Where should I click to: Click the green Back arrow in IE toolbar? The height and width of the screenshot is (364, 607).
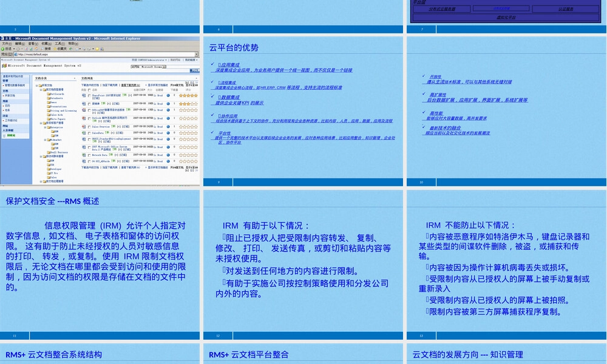2,49
